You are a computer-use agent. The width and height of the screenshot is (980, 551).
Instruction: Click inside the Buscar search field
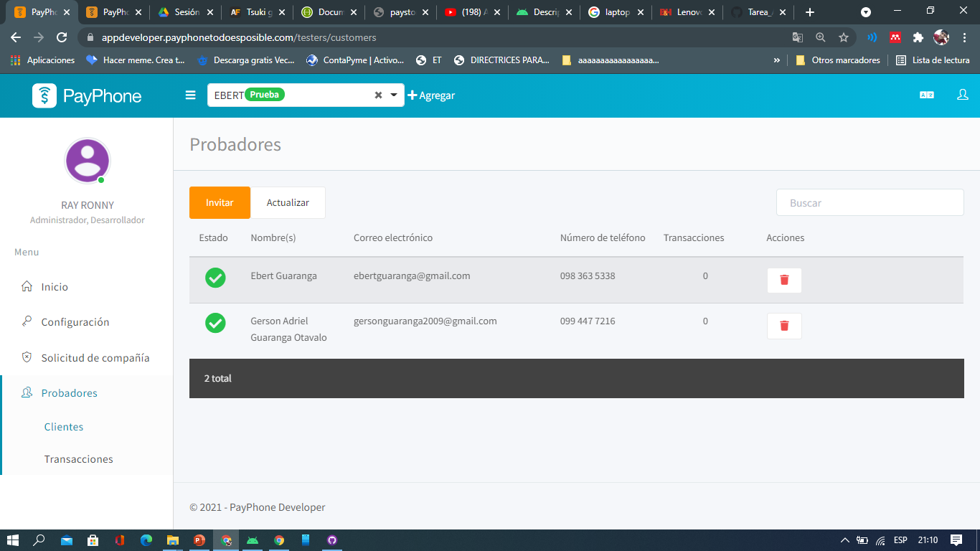pyautogui.click(x=870, y=202)
